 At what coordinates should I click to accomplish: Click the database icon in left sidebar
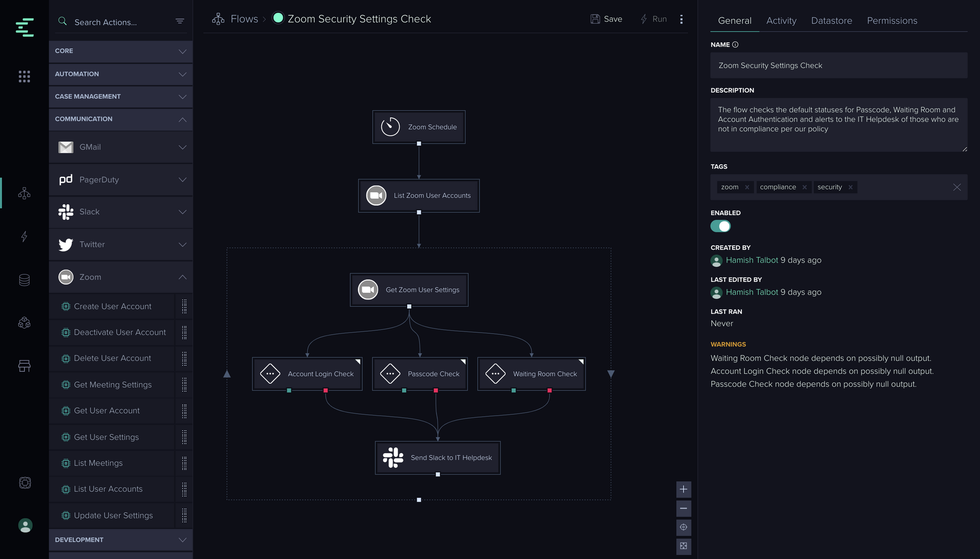click(x=24, y=280)
